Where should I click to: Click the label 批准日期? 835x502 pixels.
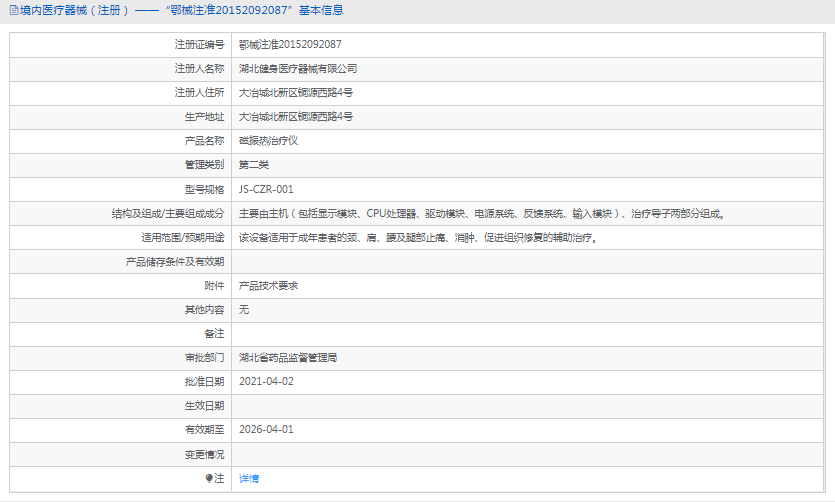coord(204,382)
